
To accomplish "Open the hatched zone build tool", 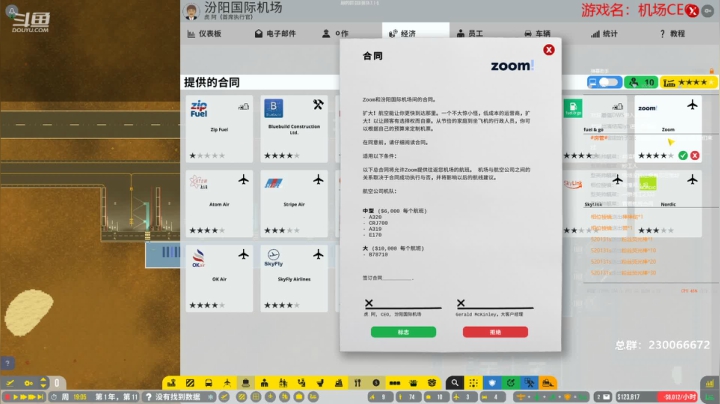I will click(x=190, y=383).
